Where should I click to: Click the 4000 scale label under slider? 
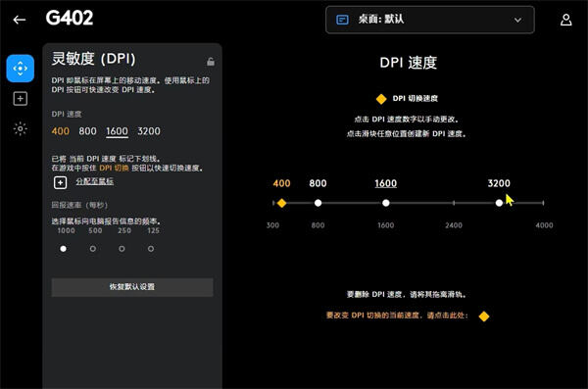pyautogui.click(x=544, y=225)
